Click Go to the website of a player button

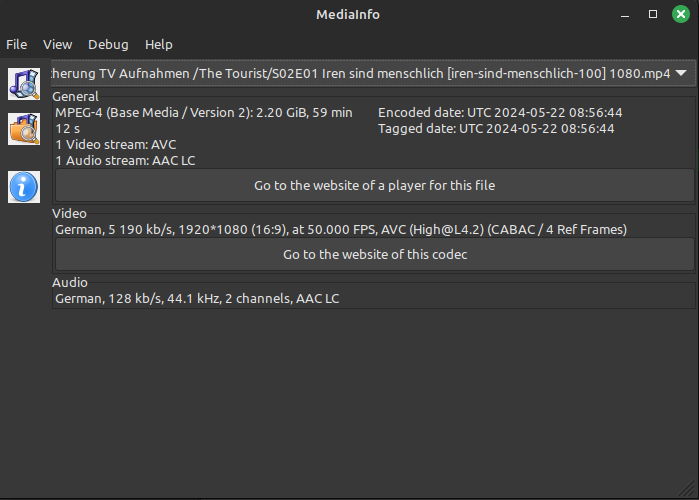click(x=374, y=185)
